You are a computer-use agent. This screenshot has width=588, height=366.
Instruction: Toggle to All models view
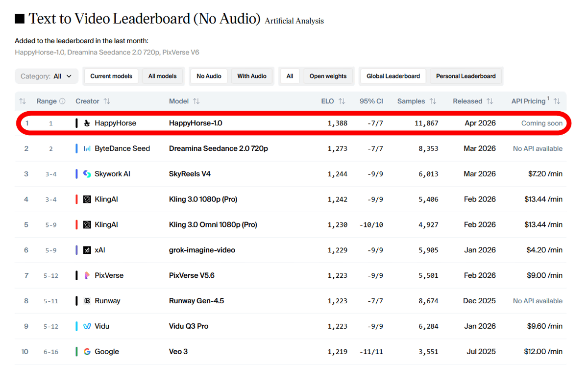point(162,76)
